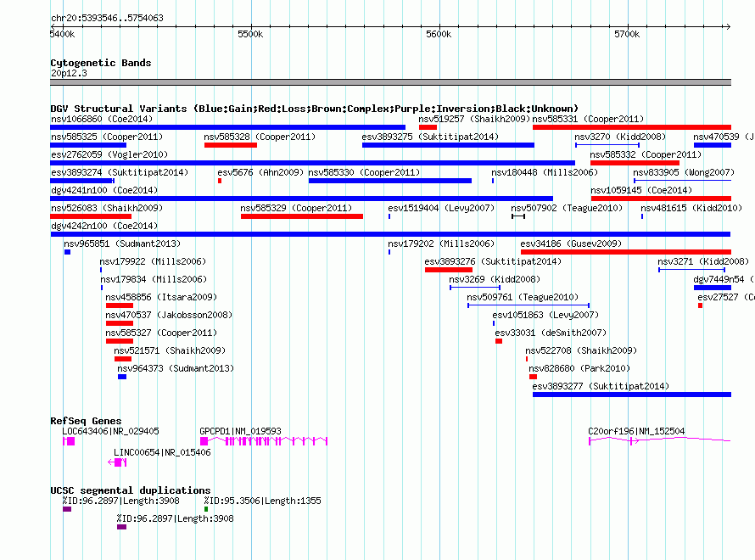Viewport: 755px width, 560px height.
Task: Select the DGV Structural Variants track title
Action: pos(315,109)
